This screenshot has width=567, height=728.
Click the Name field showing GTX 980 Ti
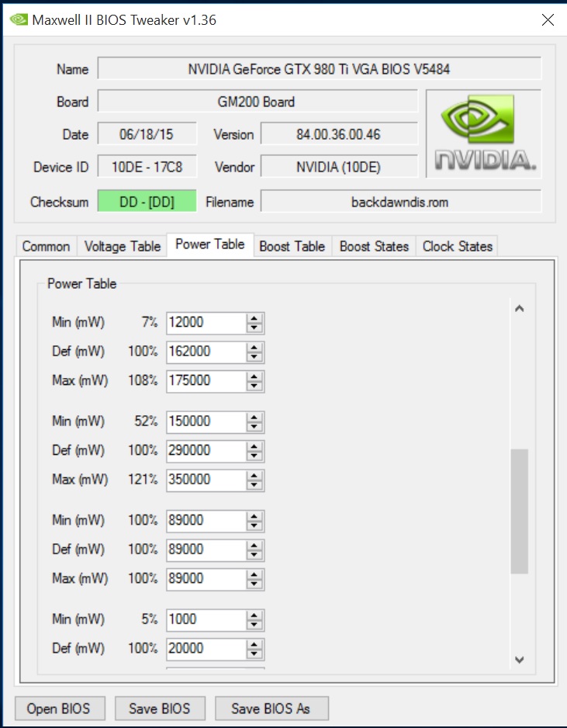coord(320,69)
